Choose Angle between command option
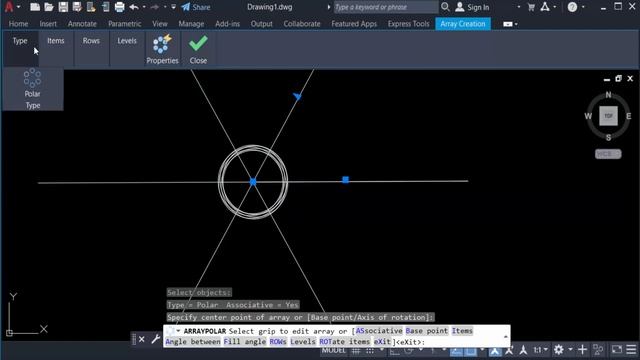The image size is (640, 360). click(193, 342)
